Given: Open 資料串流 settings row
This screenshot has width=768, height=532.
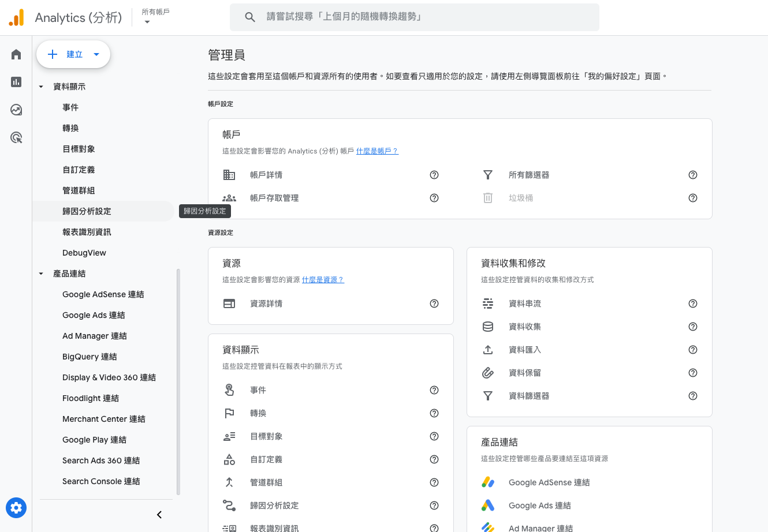Looking at the screenshot, I should tap(590, 304).
